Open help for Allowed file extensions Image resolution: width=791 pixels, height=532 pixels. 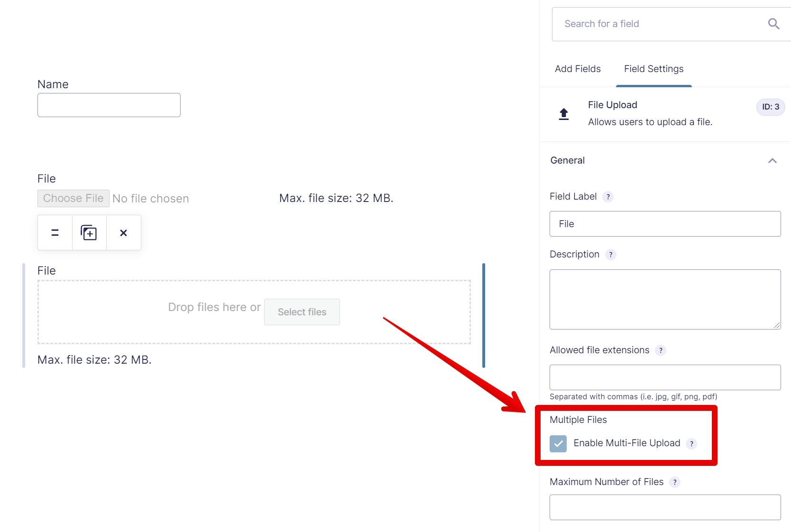point(661,350)
